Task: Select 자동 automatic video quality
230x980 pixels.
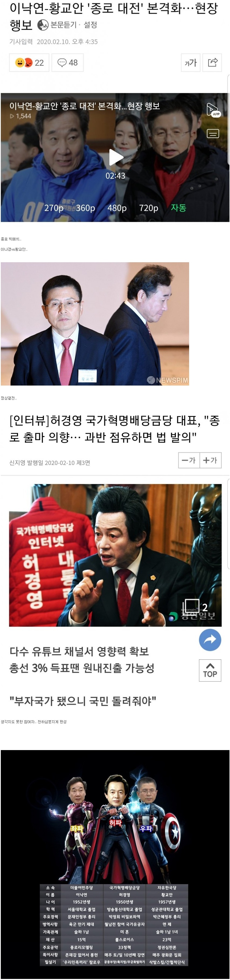Action: pyautogui.click(x=178, y=208)
